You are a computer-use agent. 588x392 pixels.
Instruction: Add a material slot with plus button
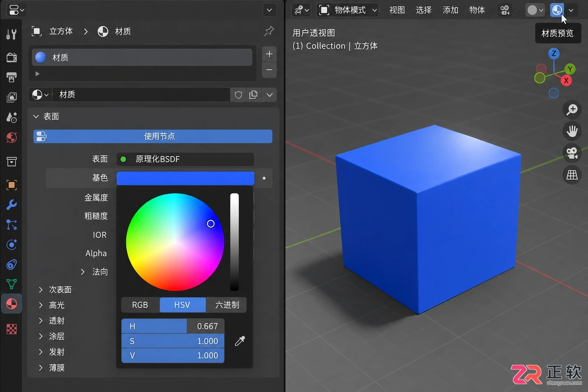click(269, 54)
